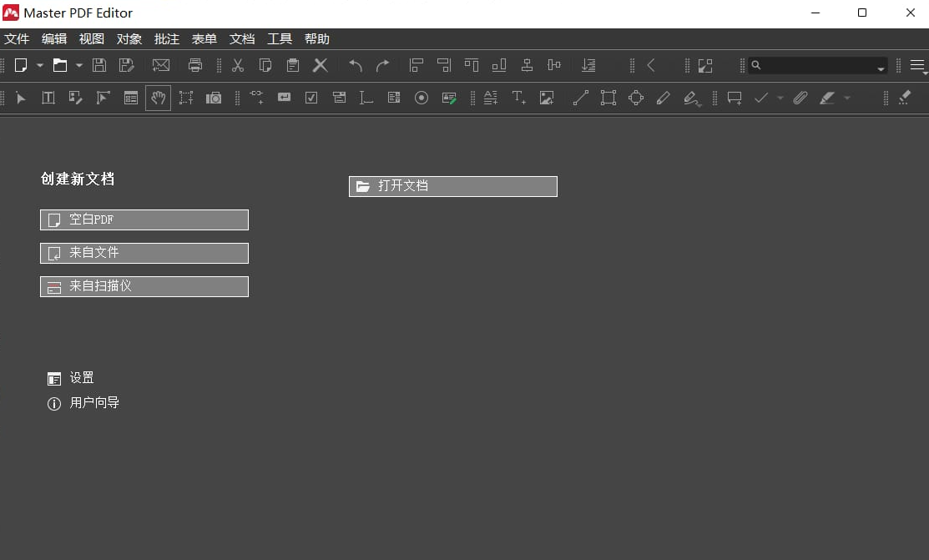The image size is (929, 560).
Task: Select the line drawing tool
Action: [x=581, y=98]
